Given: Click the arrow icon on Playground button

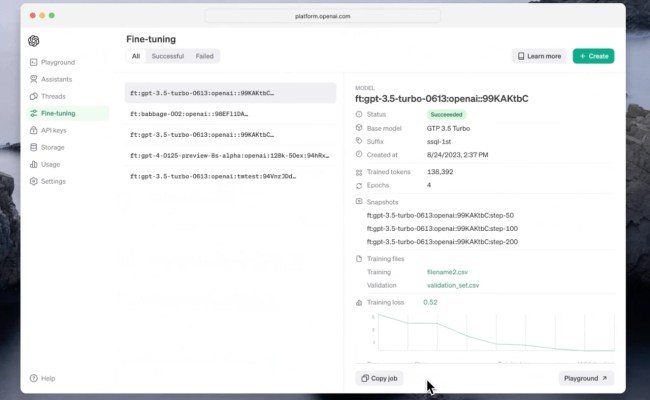Looking at the screenshot, I should click(x=604, y=378).
